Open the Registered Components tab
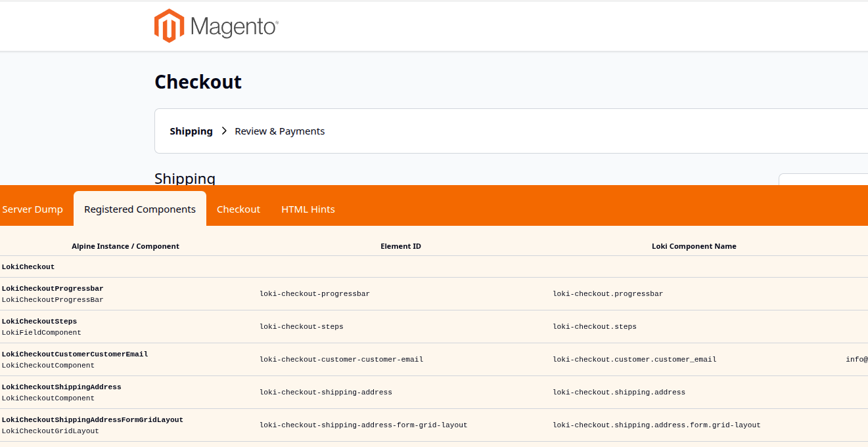Viewport: 868px width, 447px height. click(x=140, y=209)
